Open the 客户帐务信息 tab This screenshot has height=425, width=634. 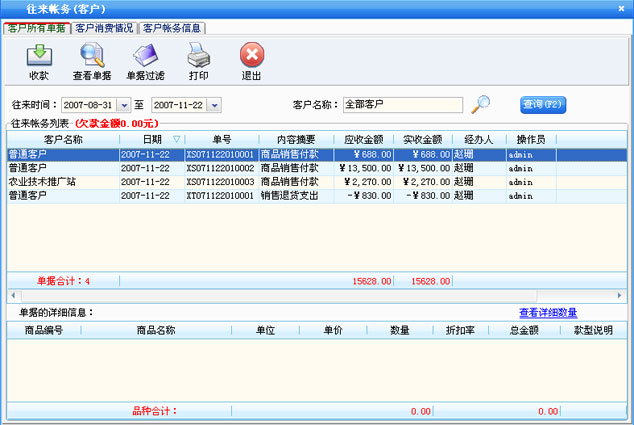177,27
